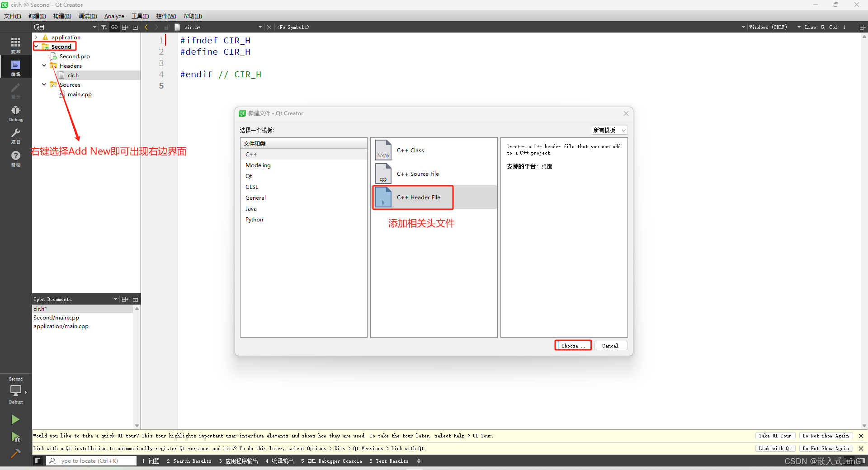Open the output pane selector arrows

(x=419, y=461)
